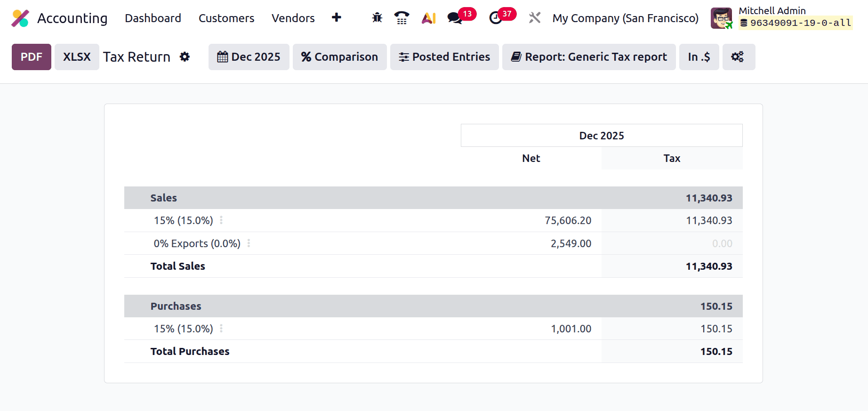Viewport: 868px width, 411px height.
Task: Click Mitchell Admin avatar picture
Action: pos(722,18)
